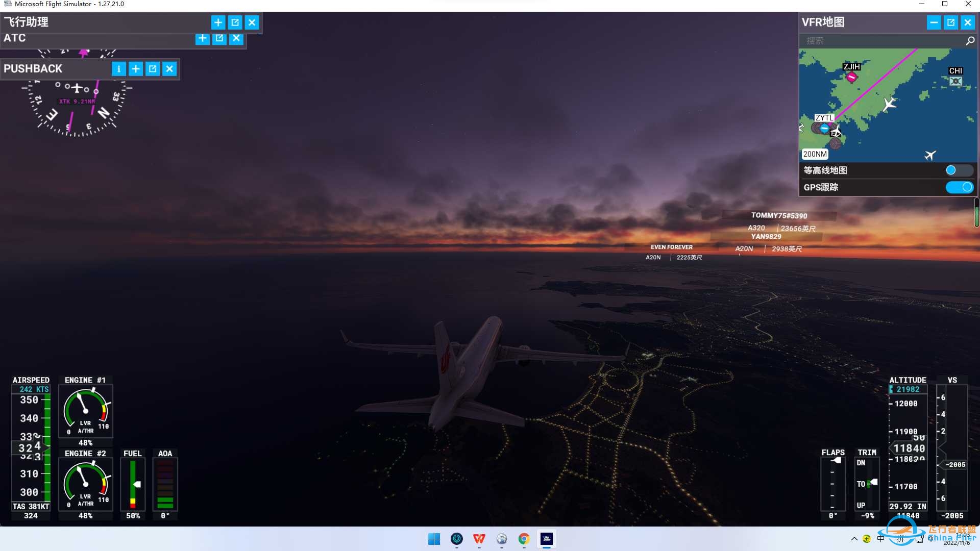Toggle the GPS跟踪 switch
Screen dimensions: 980x551
point(959,187)
